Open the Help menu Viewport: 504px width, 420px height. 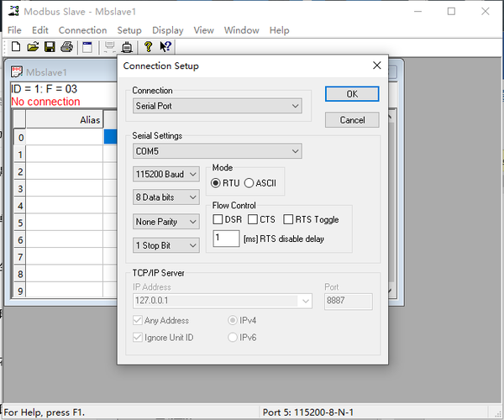[280, 30]
